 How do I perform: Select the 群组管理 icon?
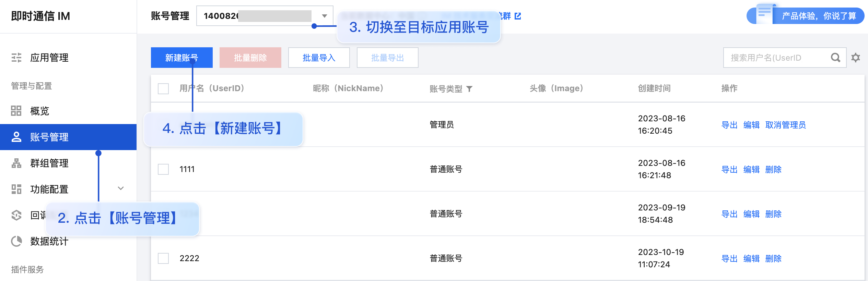pyautogui.click(x=16, y=163)
